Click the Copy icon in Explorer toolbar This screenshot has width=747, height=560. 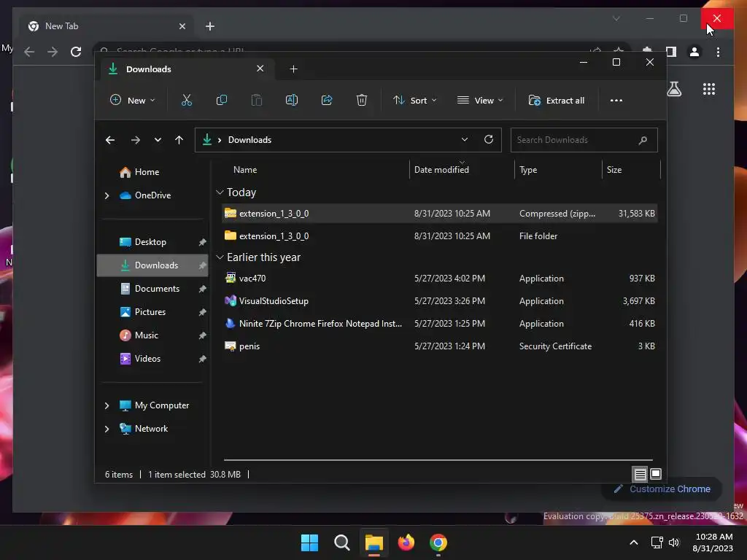pyautogui.click(x=222, y=100)
